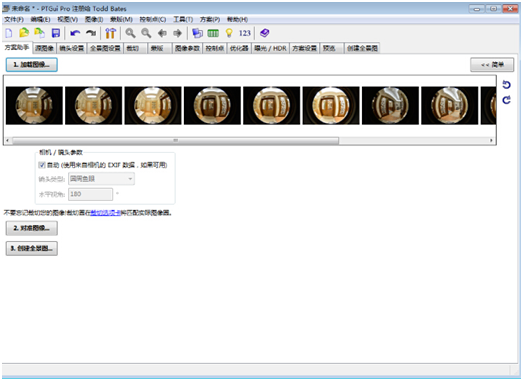Screen dimensions: 523x381
Task: Click the horizontal thumbnail strip scrollbar
Action: tap(175, 140)
